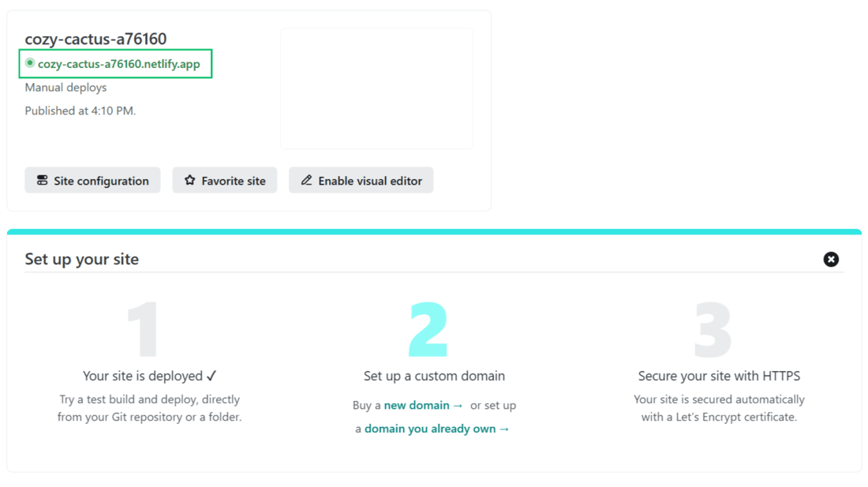The height and width of the screenshot is (487, 868).
Task: Click the toggle icon on Site configuration
Action: (43, 181)
